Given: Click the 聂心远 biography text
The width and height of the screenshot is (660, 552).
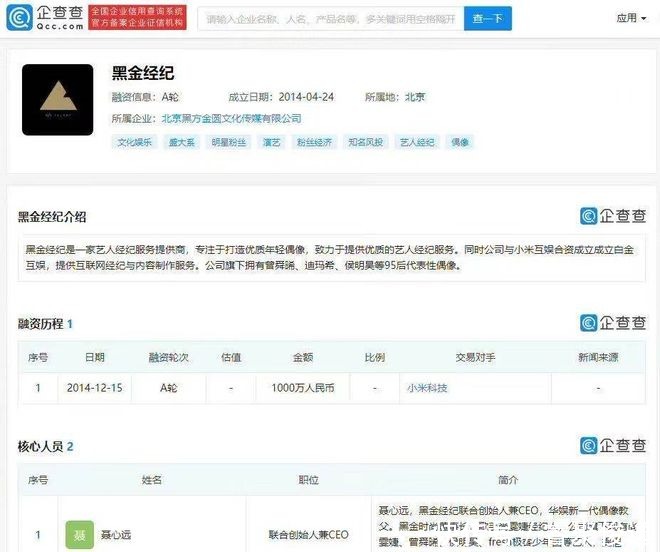Looking at the screenshot, I should (508, 526).
